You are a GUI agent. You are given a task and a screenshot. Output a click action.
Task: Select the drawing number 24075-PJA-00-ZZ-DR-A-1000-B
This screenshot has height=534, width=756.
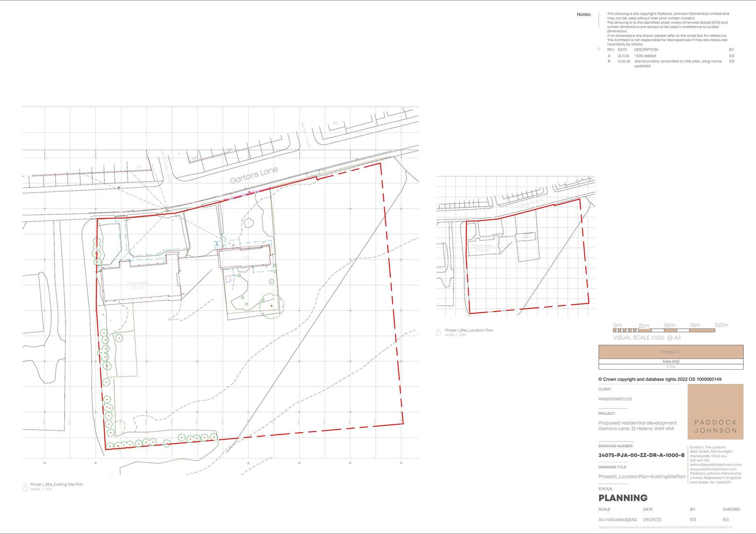pyautogui.click(x=641, y=455)
